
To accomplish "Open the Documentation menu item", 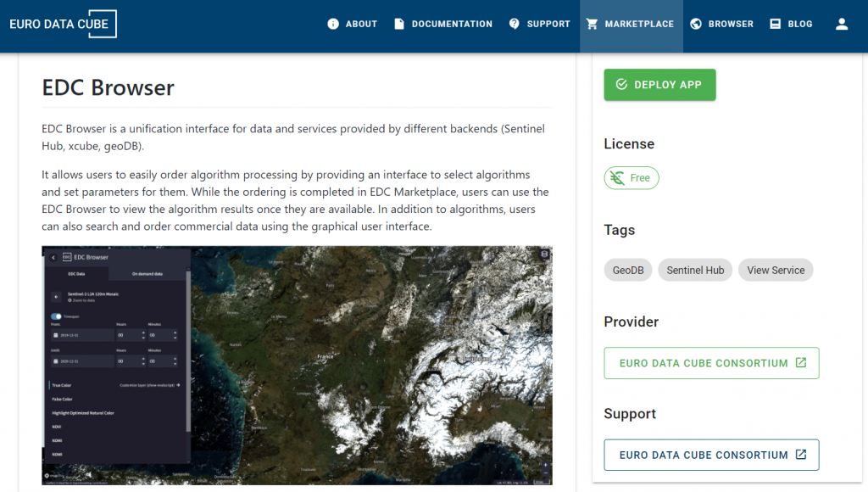I will click(442, 24).
